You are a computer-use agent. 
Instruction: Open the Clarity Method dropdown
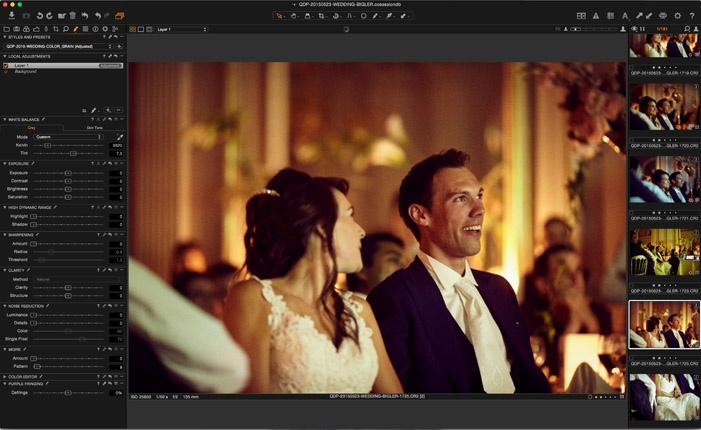78,279
